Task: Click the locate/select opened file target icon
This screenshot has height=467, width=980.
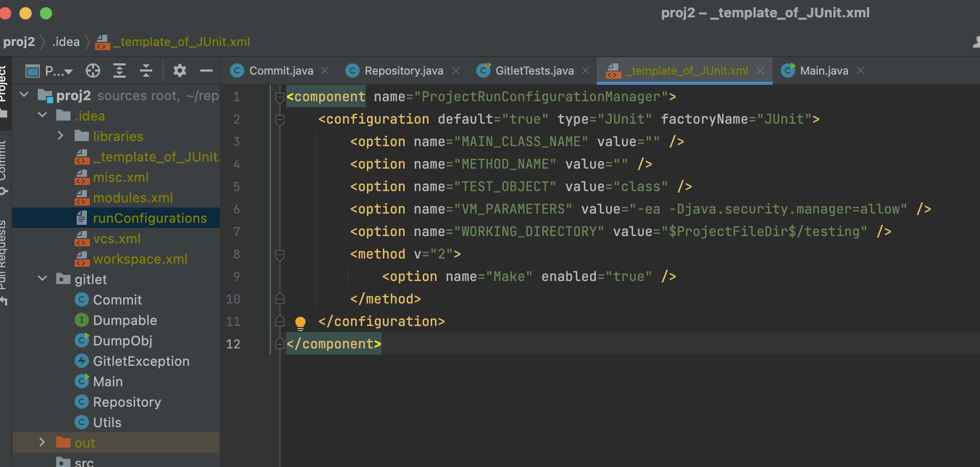Action: tap(93, 71)
